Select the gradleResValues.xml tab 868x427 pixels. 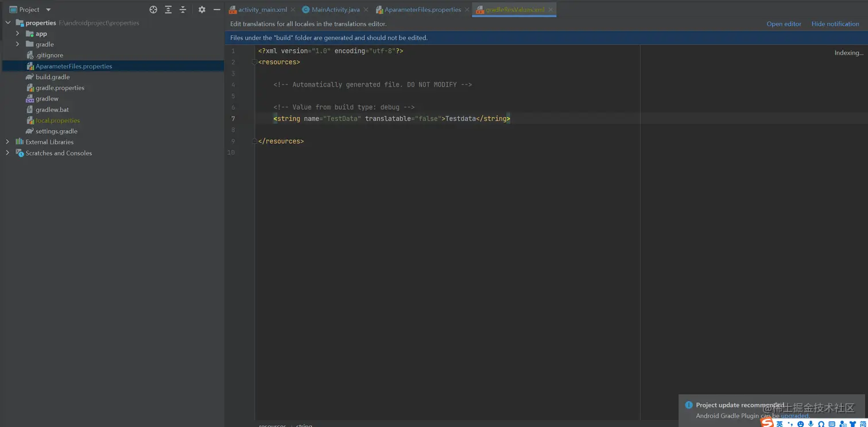(515, 10)
